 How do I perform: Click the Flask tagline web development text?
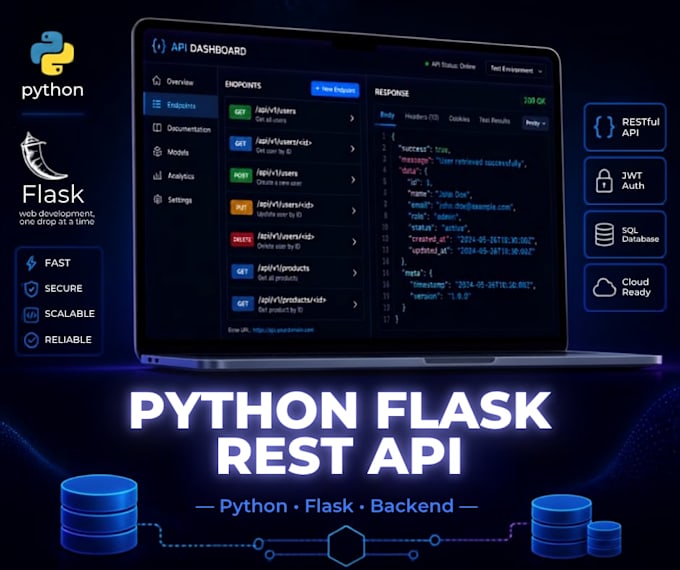57,217
